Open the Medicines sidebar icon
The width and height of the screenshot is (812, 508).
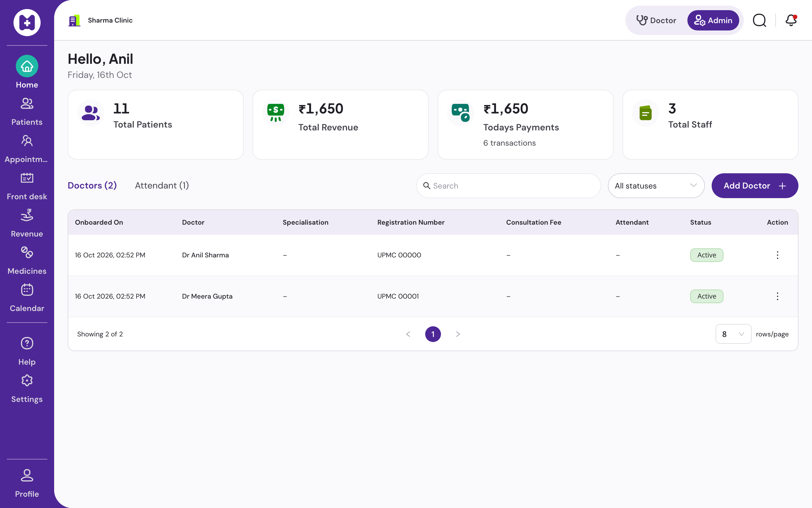click(x=27, y=253)
